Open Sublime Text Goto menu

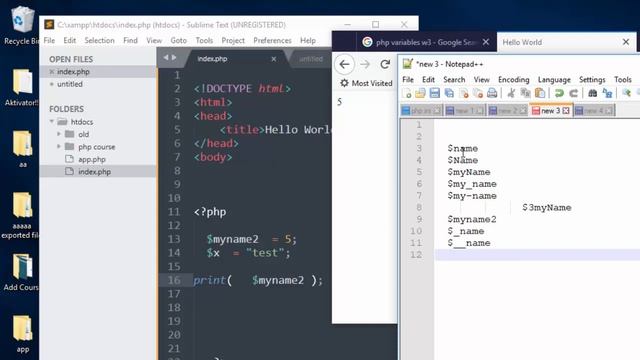coord(178,40)
